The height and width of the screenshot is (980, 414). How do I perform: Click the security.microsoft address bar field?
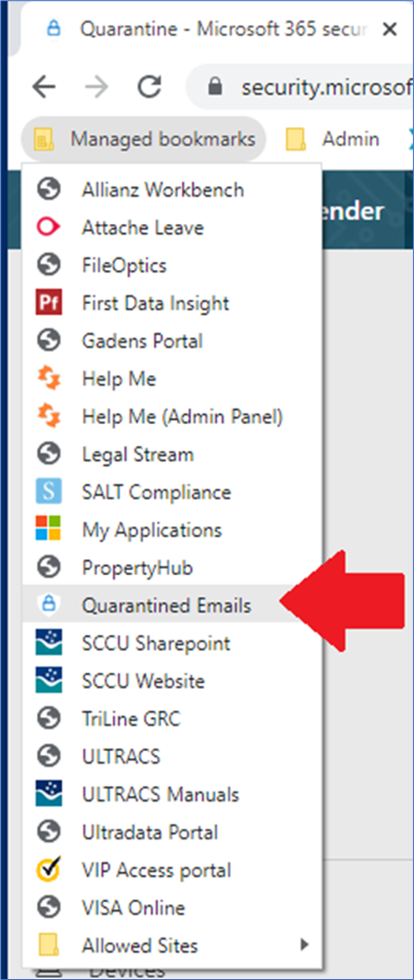[x=301, y=87]
